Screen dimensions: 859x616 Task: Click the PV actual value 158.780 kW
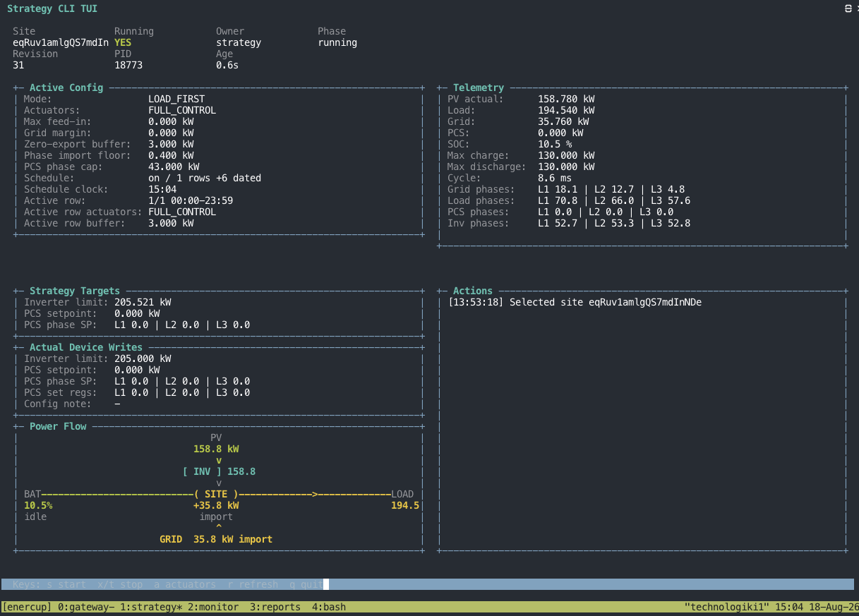pos(566,99)
